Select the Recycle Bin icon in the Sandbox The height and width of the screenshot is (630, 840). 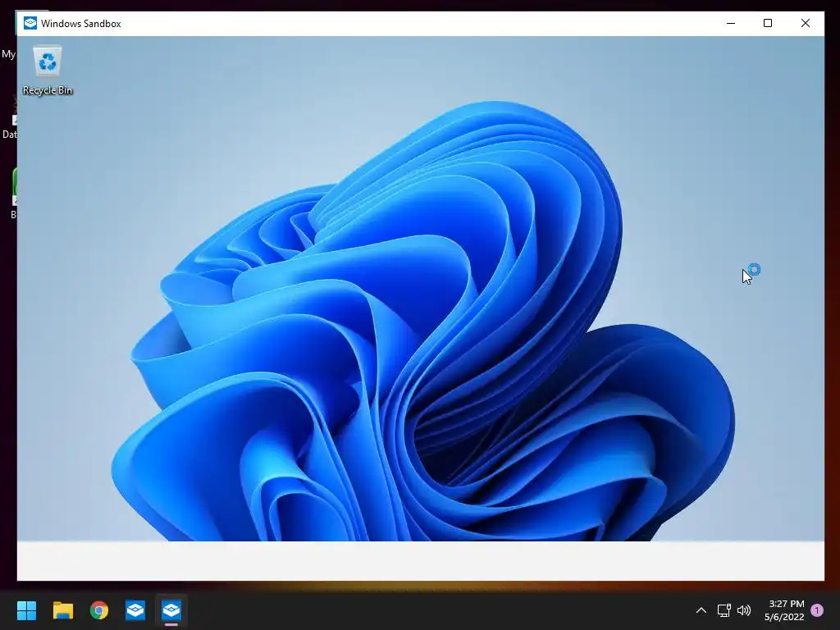tap(48, 62)
